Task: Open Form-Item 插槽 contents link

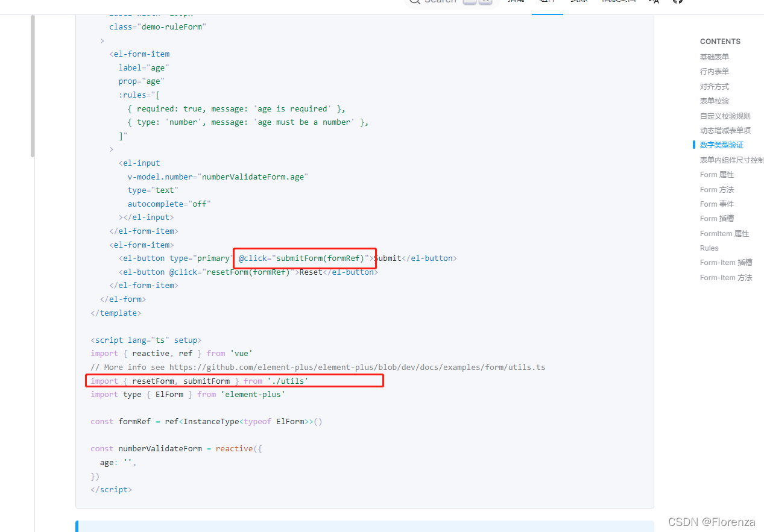Action: pos(726,263)
